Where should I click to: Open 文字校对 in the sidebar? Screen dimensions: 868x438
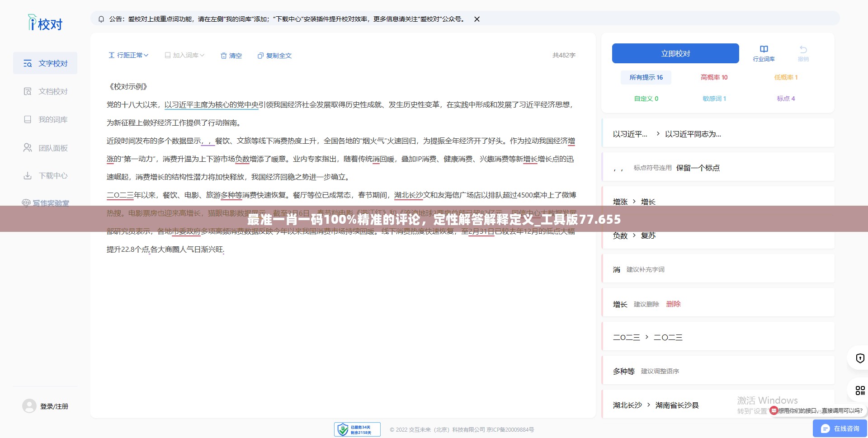tap(45, 63)
